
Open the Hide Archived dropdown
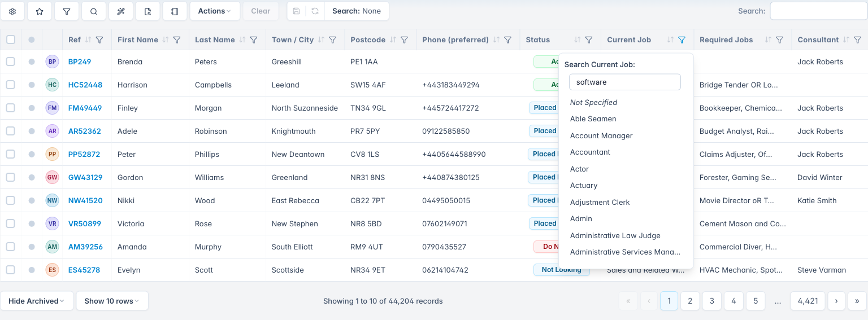36,301
